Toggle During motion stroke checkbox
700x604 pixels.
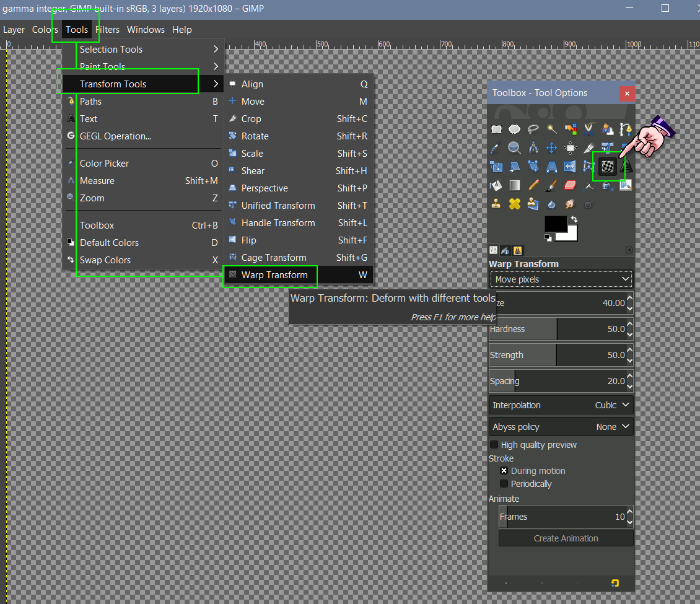tap(504, 471)
